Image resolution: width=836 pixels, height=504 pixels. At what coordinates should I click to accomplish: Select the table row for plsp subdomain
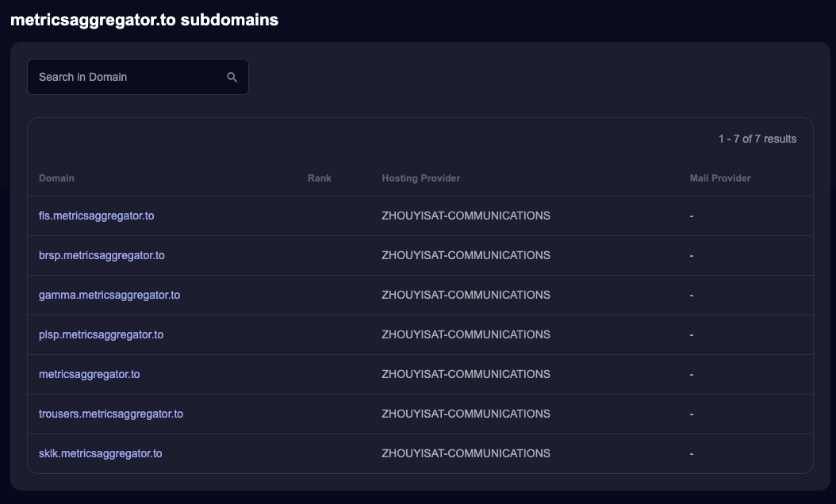click(x=420, y=334)
